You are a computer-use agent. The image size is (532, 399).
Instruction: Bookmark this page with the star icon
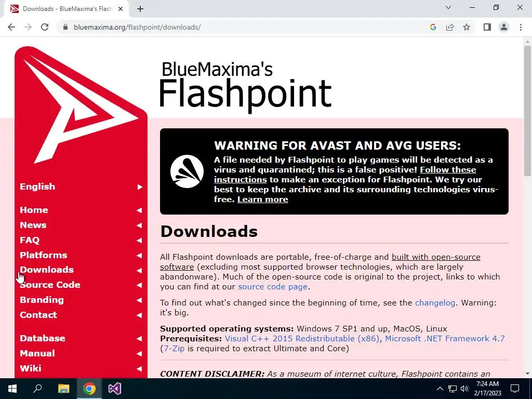[x=467, y=27]
